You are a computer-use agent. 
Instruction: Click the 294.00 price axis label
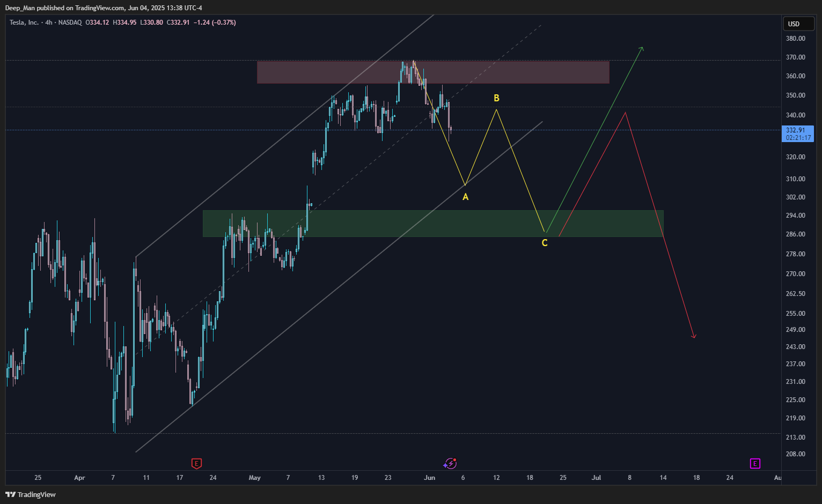point(795,216)
